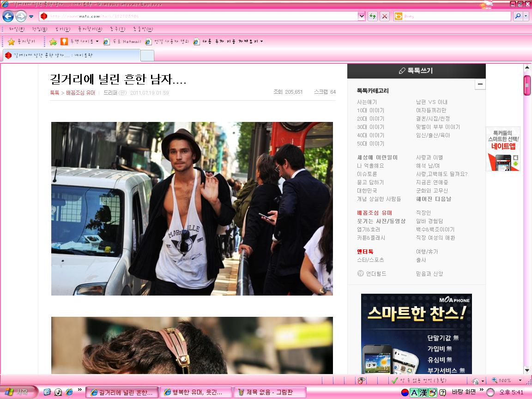Viewport: 532px width, 399px height.
Task: Click the browser Forward arrow button
Action: point(21,16)
